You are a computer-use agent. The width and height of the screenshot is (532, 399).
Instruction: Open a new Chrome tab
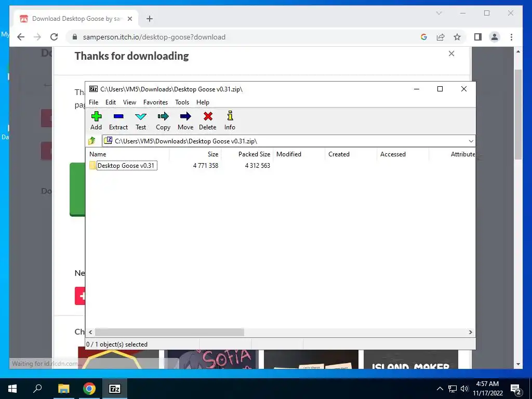point(150,19)
